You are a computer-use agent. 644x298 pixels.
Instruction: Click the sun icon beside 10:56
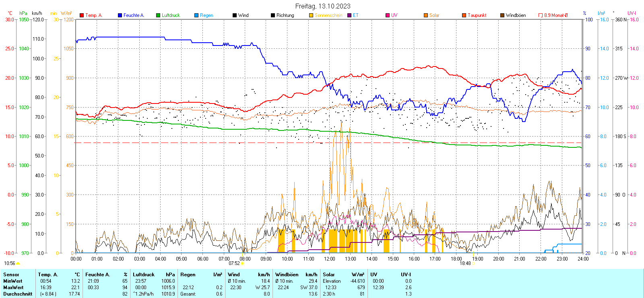(18, 263)
